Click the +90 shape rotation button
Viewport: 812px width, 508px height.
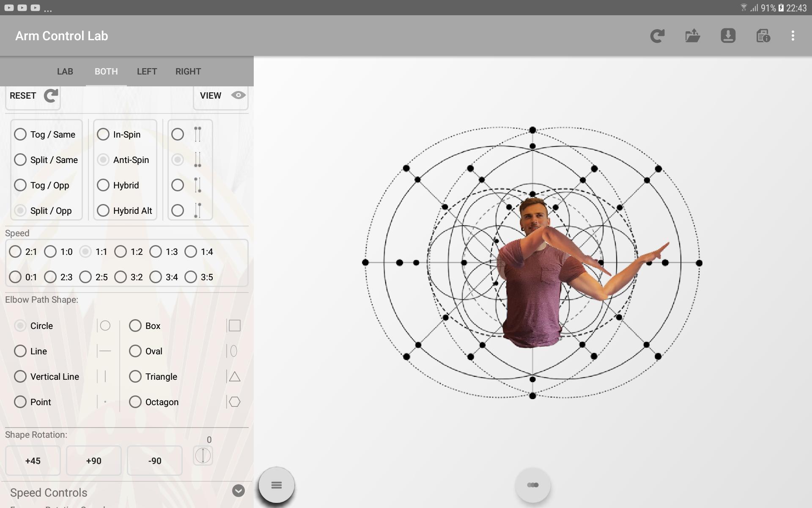click(93, 460)
